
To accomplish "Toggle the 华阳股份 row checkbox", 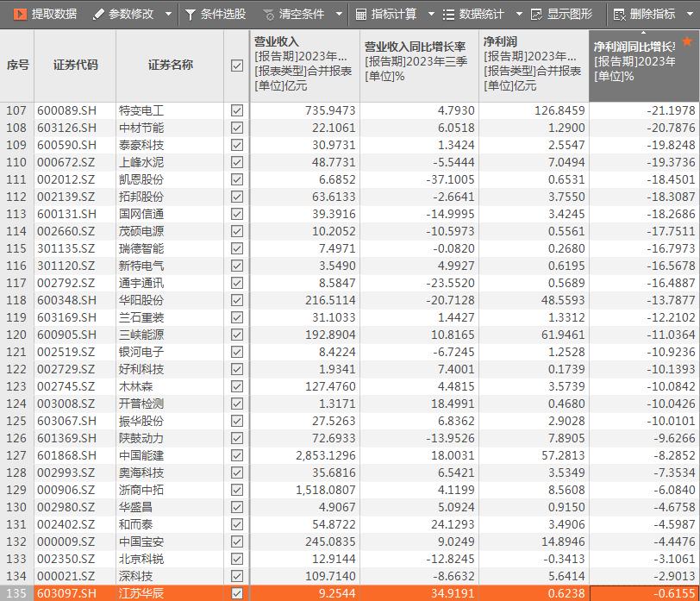I will click(237, 300).
